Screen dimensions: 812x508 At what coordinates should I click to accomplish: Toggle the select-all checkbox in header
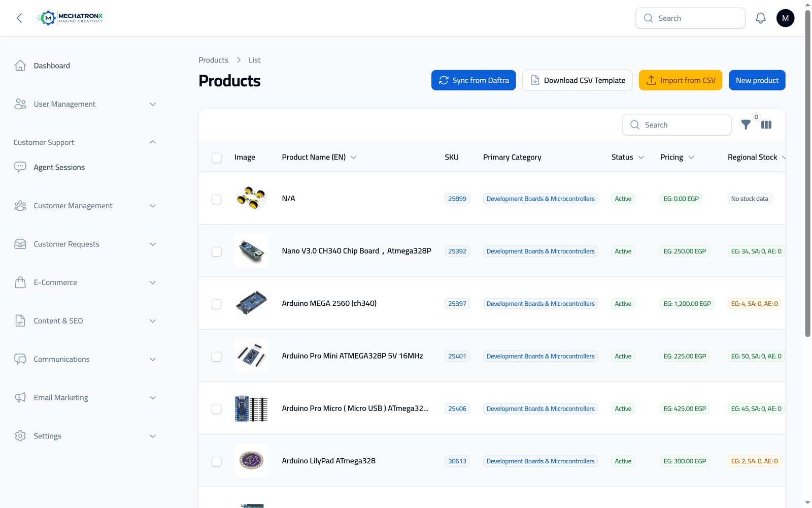coord(217,158)
